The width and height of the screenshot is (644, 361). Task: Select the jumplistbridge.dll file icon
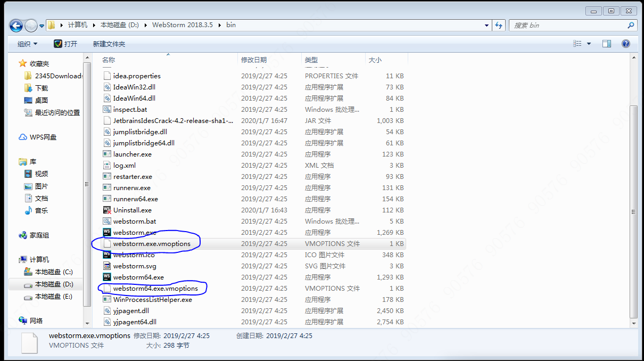click(x=107, y=132)
